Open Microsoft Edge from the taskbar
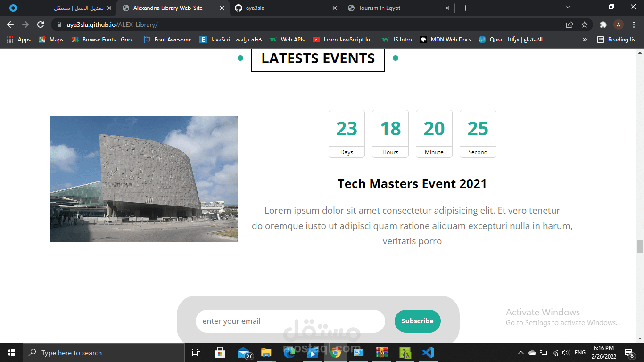This screenshot has width=644, height=362. pos(289,353)
